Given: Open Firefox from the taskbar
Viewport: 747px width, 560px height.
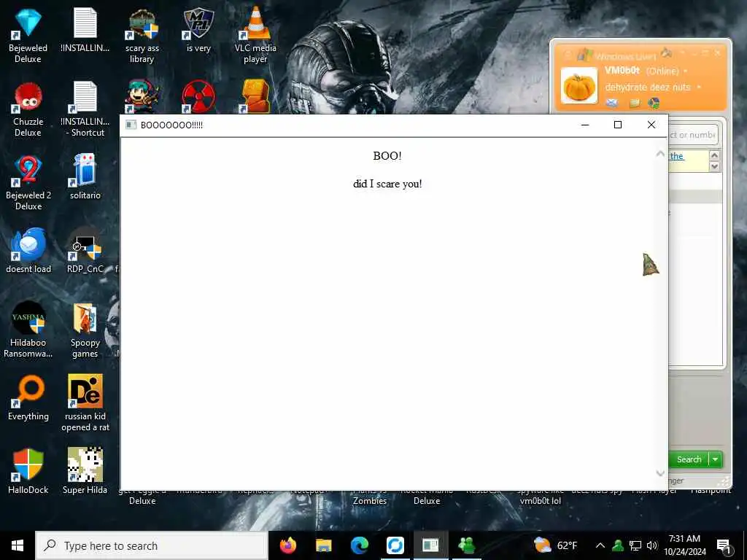Looking at the screenshot, I should (287, 545).
